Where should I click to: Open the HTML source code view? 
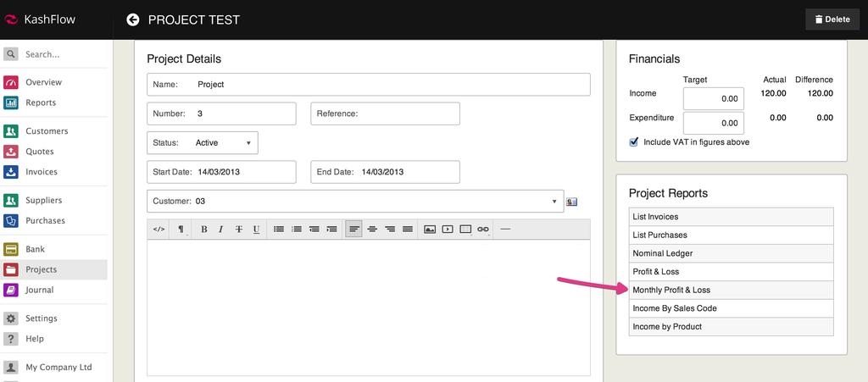coord(159,229)
